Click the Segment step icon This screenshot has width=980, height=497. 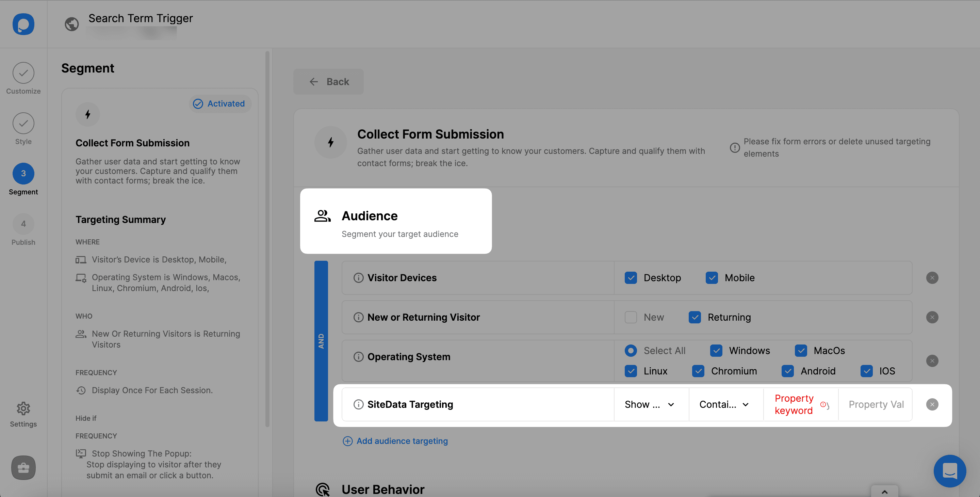pyautogui.click(x=23, y=173)
